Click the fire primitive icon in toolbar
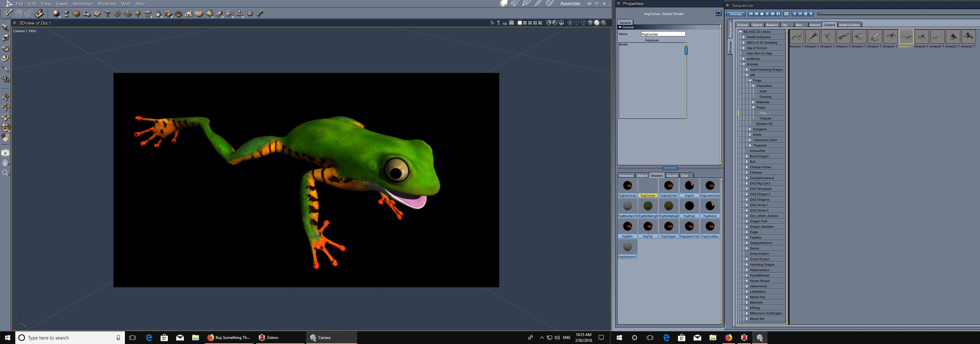 point(158,13)
